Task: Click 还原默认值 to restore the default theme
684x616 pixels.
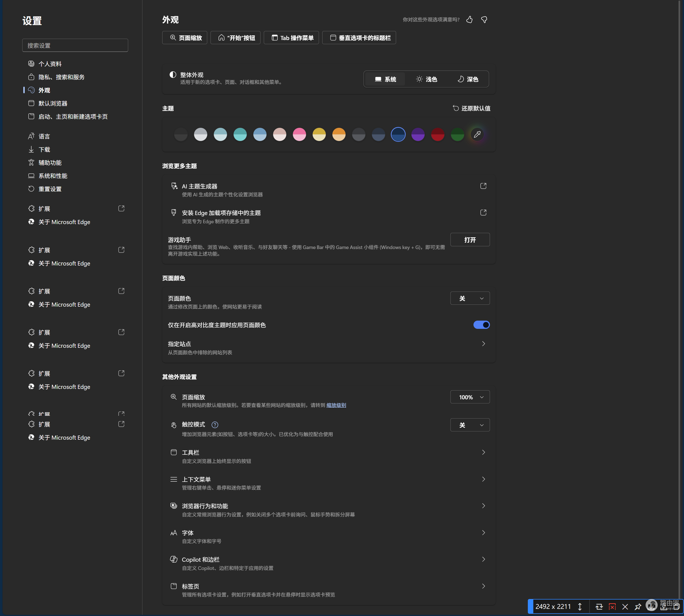Action: coord(472,108)
